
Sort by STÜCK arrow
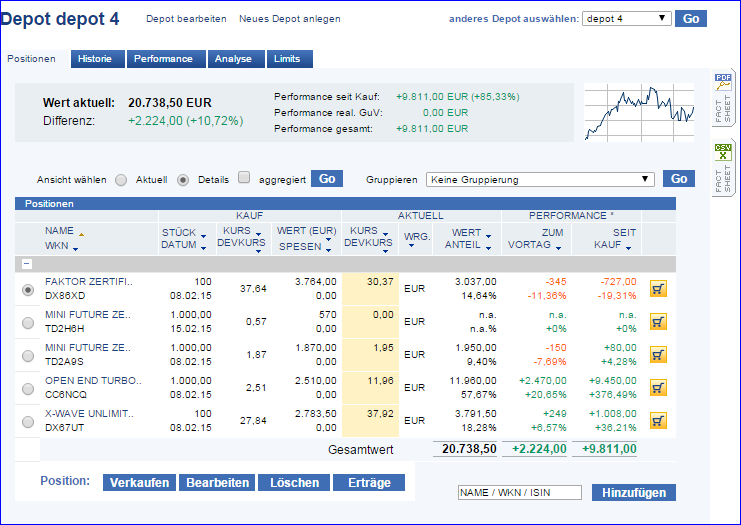coord(203,236)
